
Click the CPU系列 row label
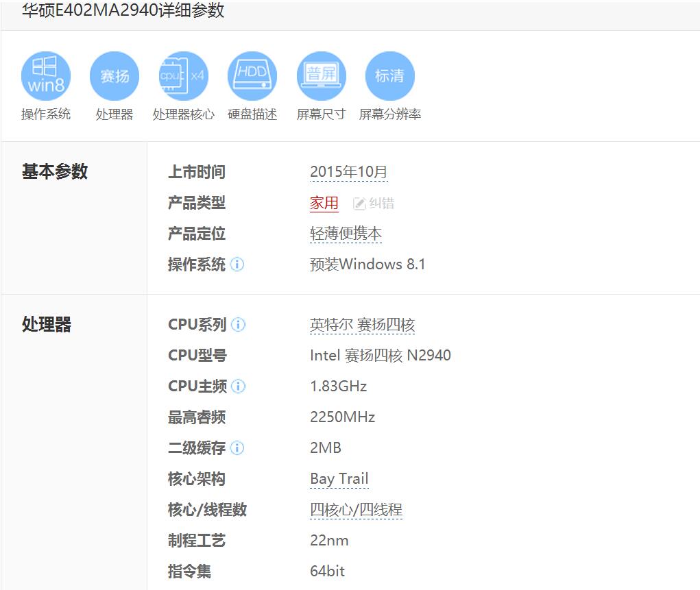tap(197, 324)
